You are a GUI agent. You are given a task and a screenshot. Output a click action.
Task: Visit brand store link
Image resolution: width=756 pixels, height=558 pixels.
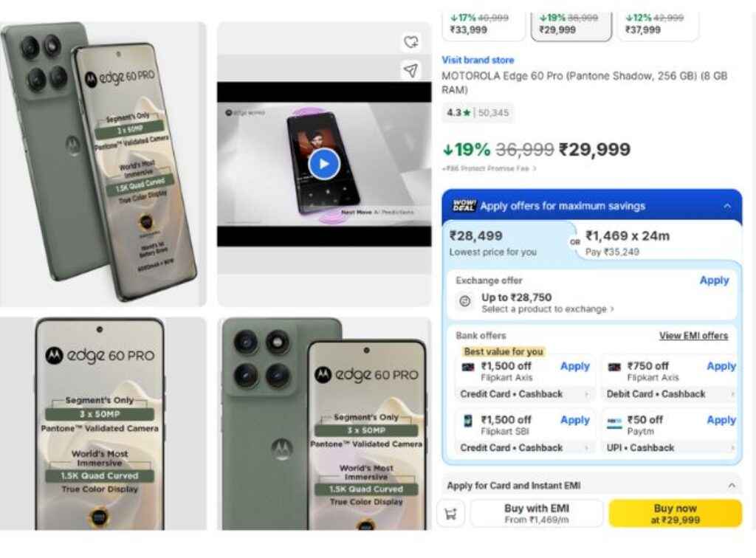478,61
